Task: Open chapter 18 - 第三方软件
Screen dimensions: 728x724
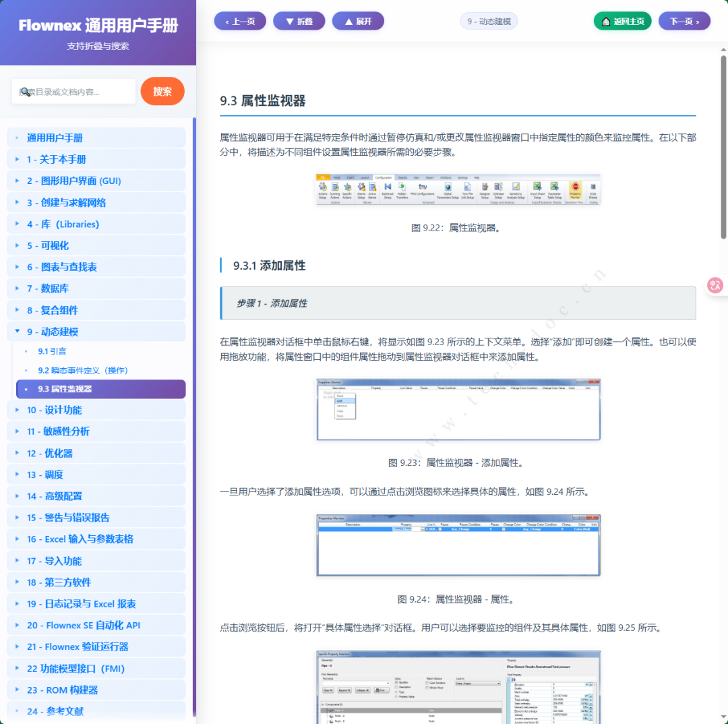Action: pos(96,582)
